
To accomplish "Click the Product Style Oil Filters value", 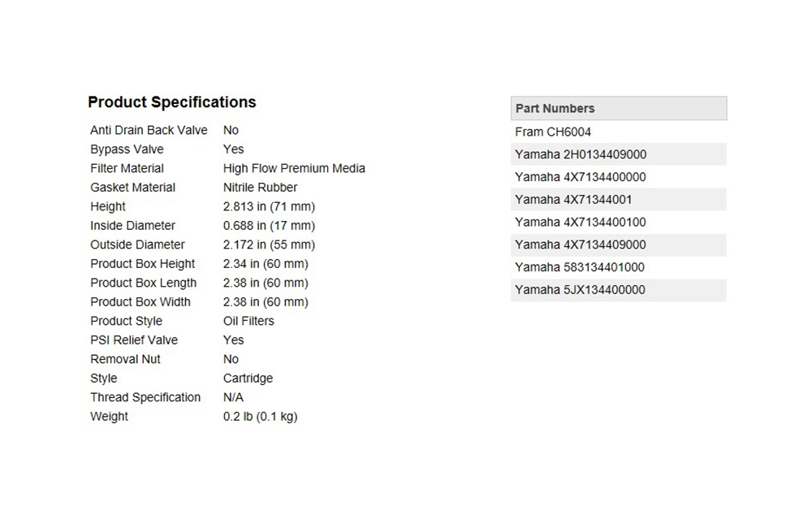I will (x=248, y=321).
